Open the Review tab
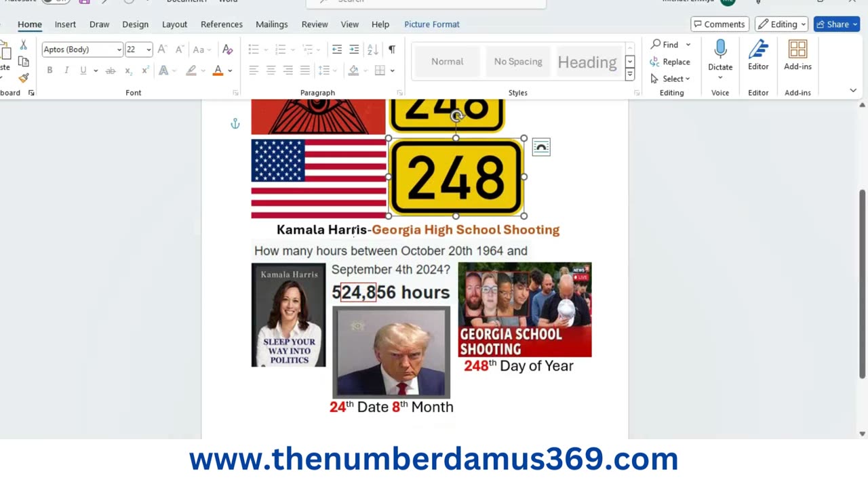 (x=315, y=24)
